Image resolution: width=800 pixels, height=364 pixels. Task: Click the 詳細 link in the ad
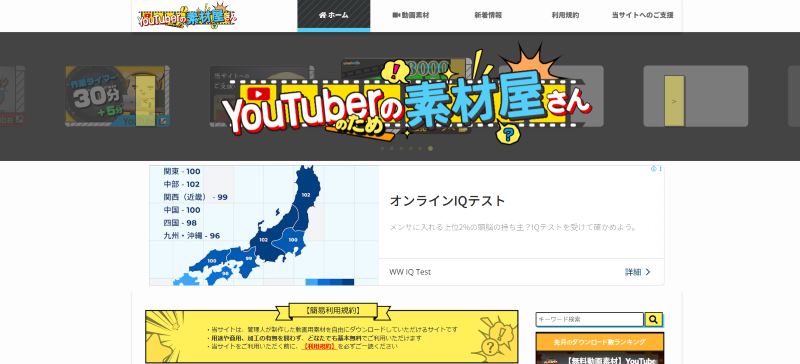click(638, 272)
